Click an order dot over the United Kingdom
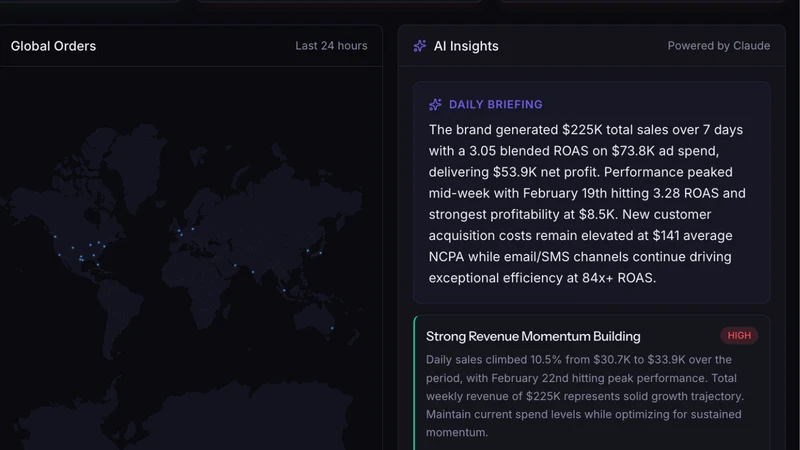Viewport: 800px width, 450px height. coord(180,233)
